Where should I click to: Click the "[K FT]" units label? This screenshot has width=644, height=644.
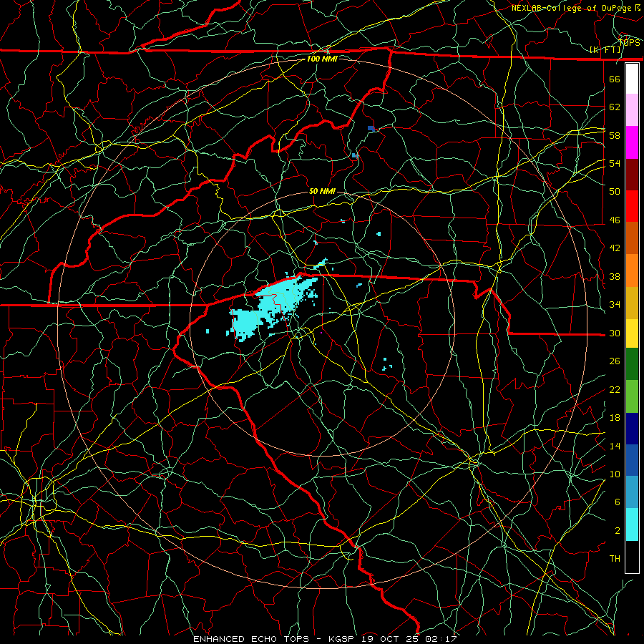click(605, 50)
